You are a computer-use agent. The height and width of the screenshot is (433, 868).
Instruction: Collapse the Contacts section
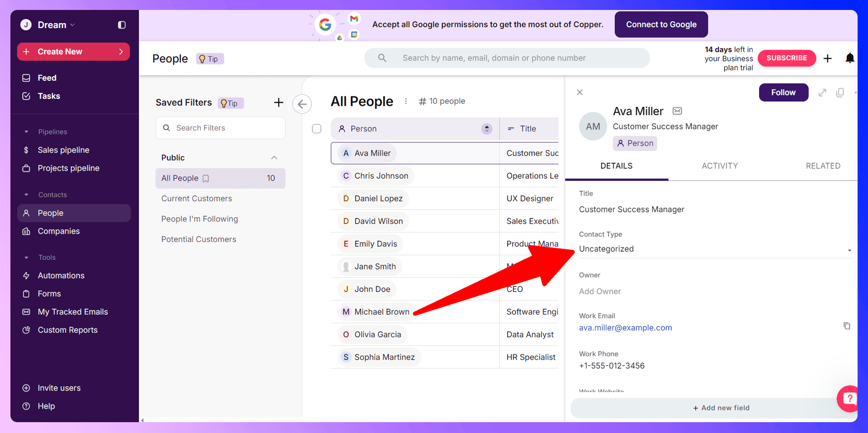(x=26, y=195)
